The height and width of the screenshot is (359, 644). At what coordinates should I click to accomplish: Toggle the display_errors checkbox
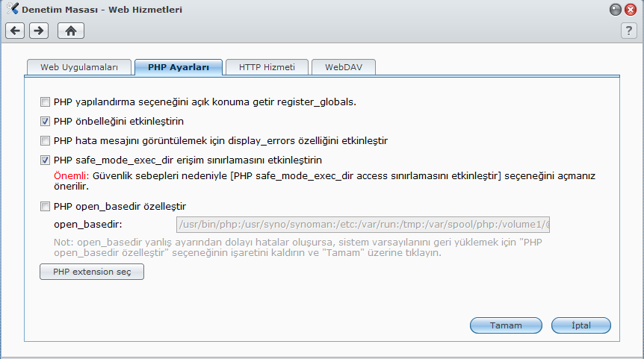click(46, 140)
